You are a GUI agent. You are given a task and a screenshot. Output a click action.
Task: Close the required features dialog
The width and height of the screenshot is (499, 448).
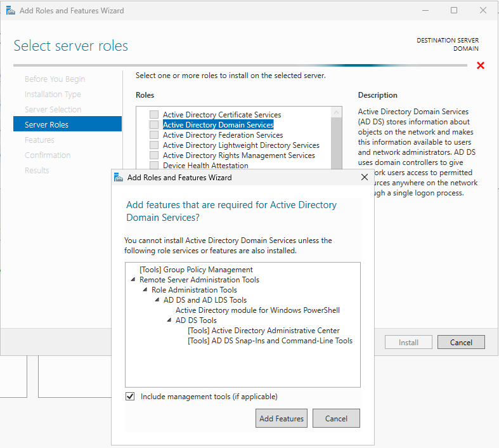(x=364, y=178)
